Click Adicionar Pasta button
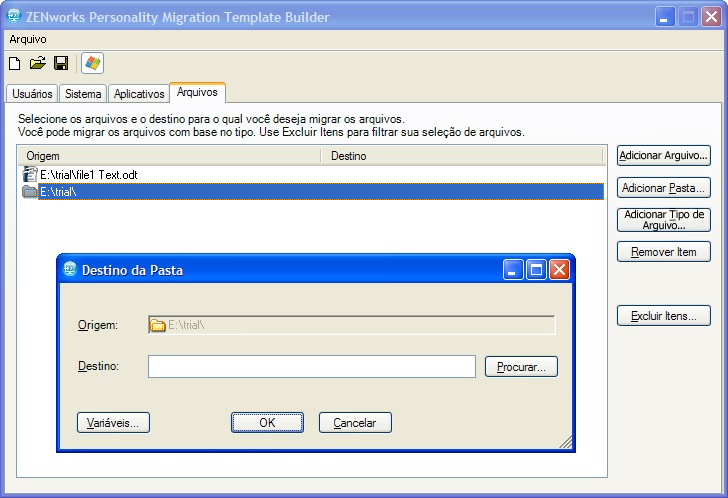This screenshot has width=728, height=498. [663, 188]
